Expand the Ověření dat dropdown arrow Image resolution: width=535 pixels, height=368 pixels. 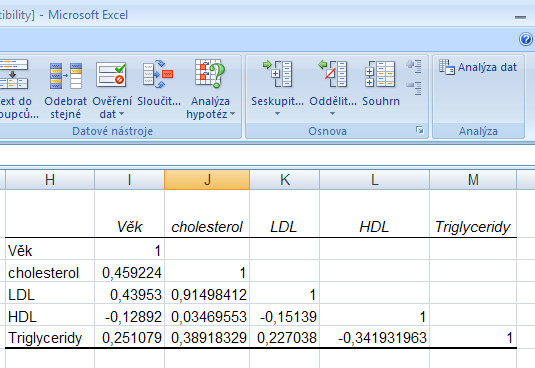tap(121, 114)
